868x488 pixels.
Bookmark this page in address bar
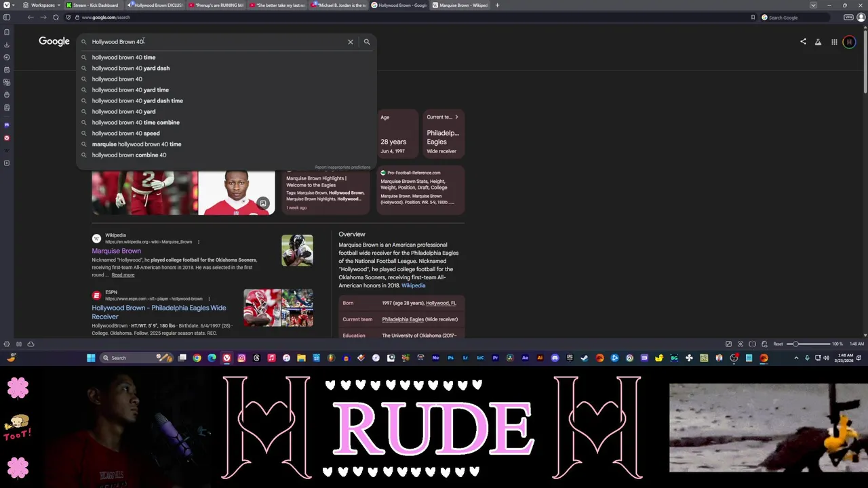click(x=753, y=17)
